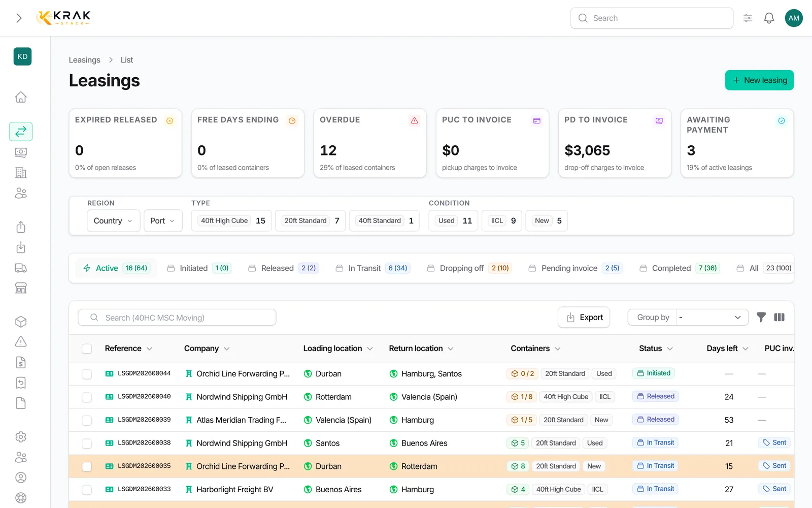
Task: Check the row LSGDM202600038 checkbox
Action: tap(87, 443)
